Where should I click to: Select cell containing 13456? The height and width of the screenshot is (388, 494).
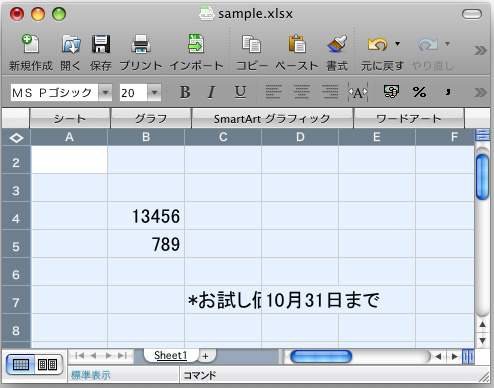tap(146, 216)
